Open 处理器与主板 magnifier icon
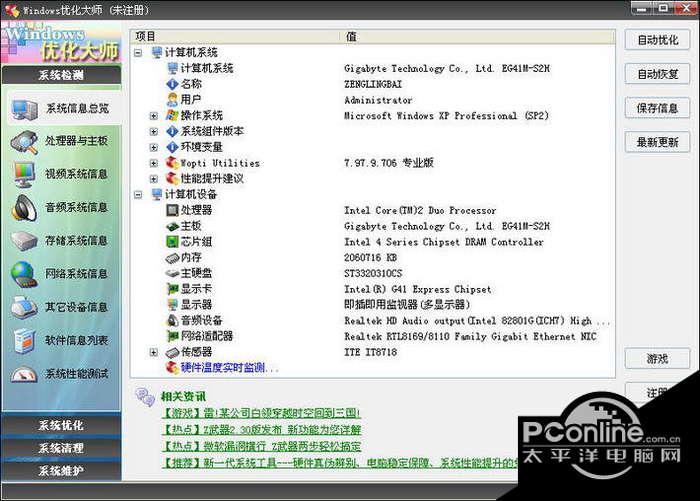The width and height of the screenshot is (700, 501). 24,142
